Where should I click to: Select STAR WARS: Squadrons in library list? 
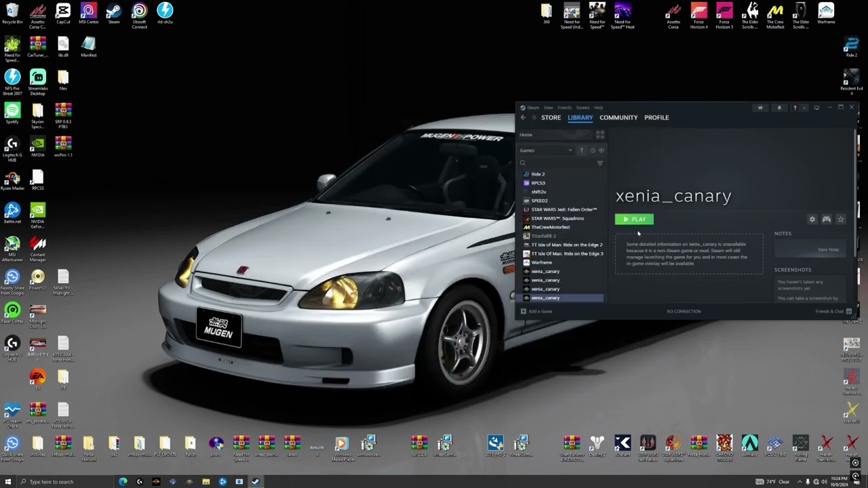[x=562, y=218]
